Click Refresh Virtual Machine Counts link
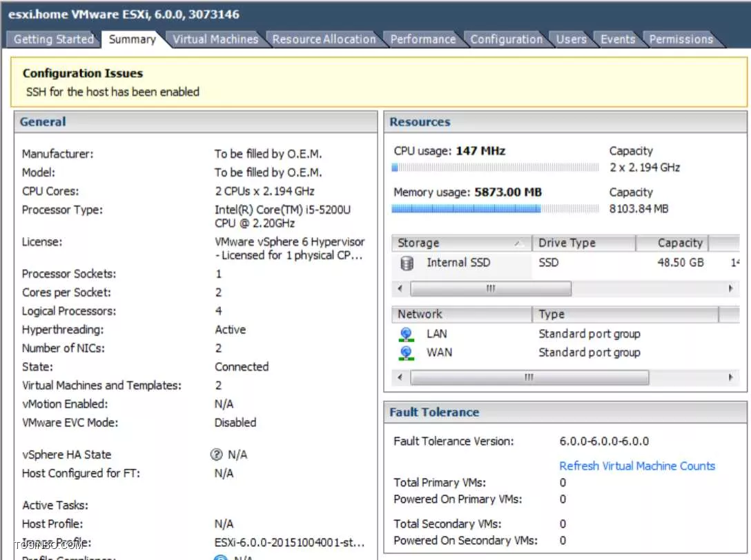751x560 pixels. 637,466
